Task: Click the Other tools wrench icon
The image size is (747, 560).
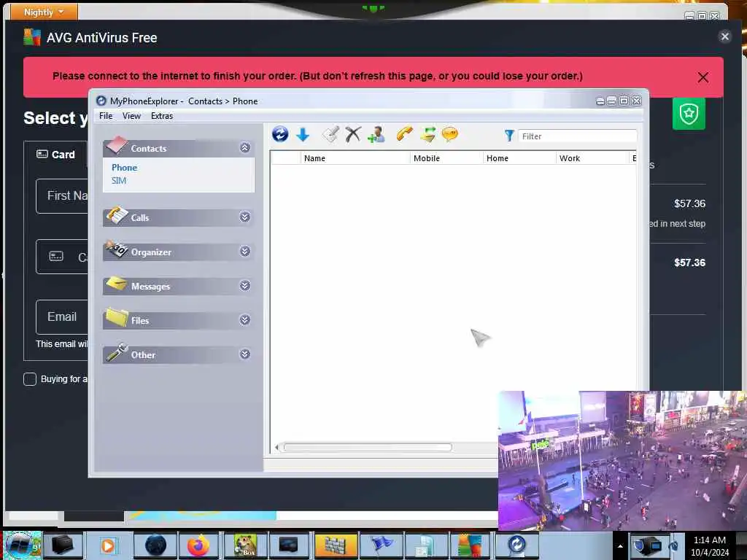Action: pos(117,352)
